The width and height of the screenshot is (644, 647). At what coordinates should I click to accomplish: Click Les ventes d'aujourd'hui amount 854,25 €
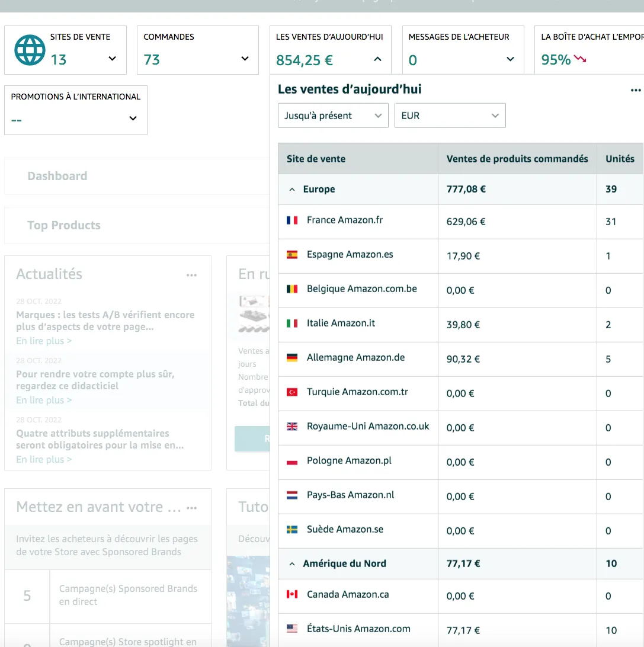pyautogui.click(x=305, y=60)
